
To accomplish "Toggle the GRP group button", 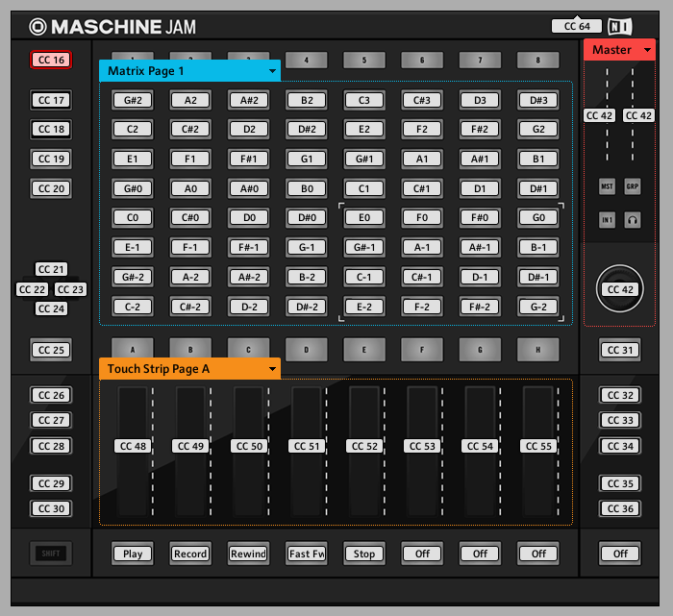I will (x=633, y=186).
